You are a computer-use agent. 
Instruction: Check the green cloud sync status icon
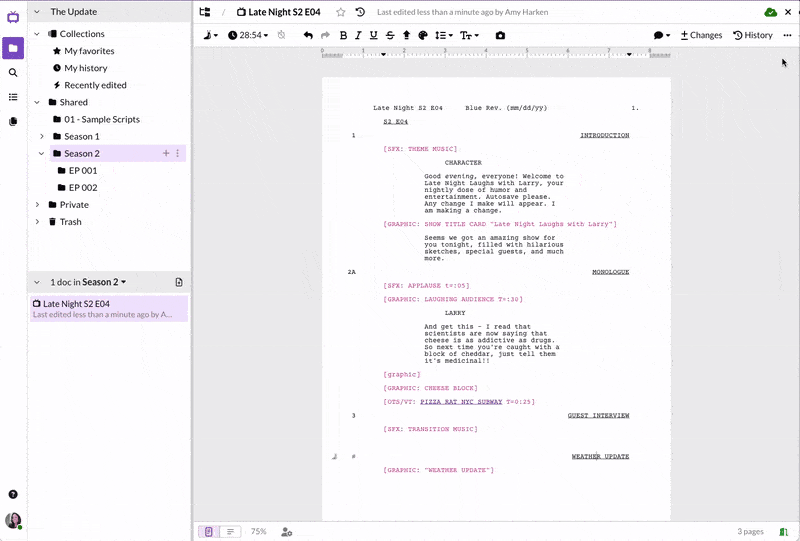tap(770, 12)
